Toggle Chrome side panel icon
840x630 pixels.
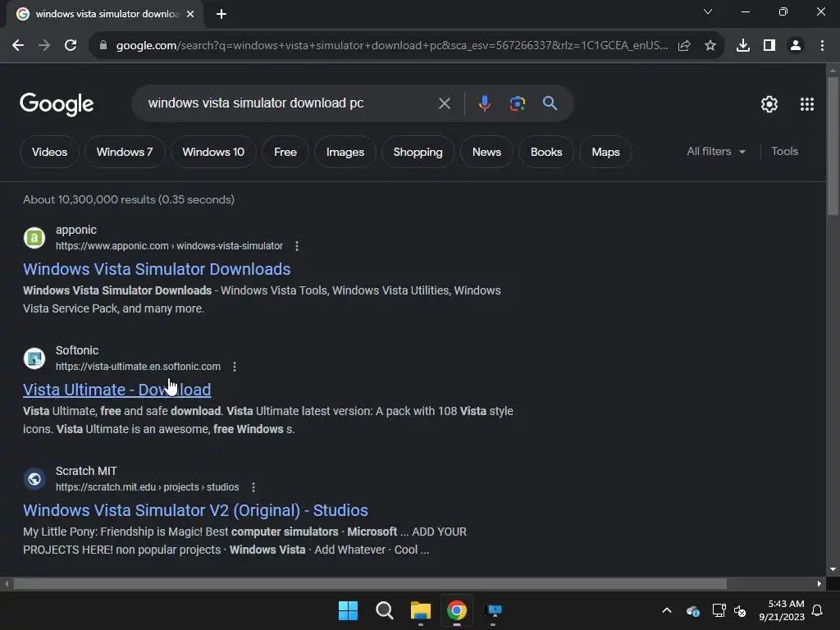click(x=769, y=46)
